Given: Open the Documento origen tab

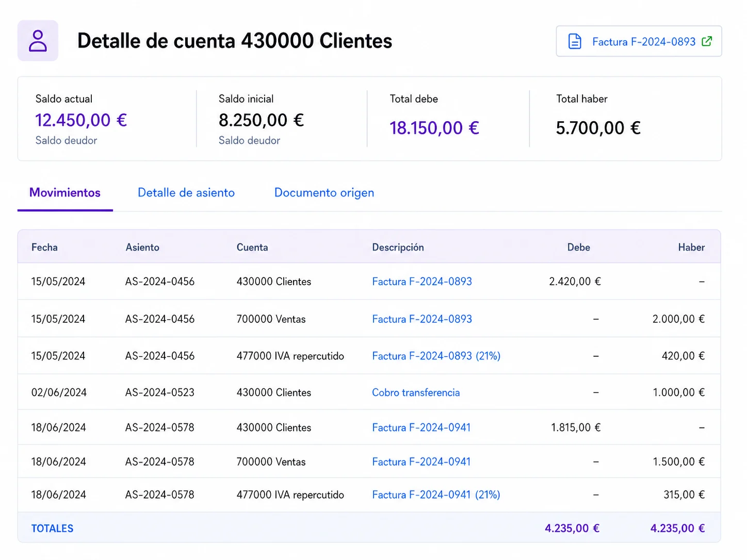Looking at the screenshot, I should pyautogui.click(x=324, y=193).
